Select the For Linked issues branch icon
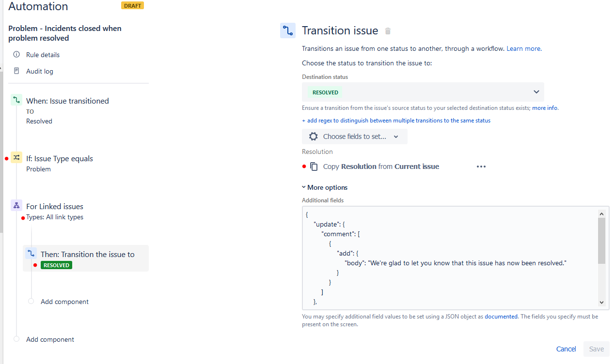 coord(16,206)
